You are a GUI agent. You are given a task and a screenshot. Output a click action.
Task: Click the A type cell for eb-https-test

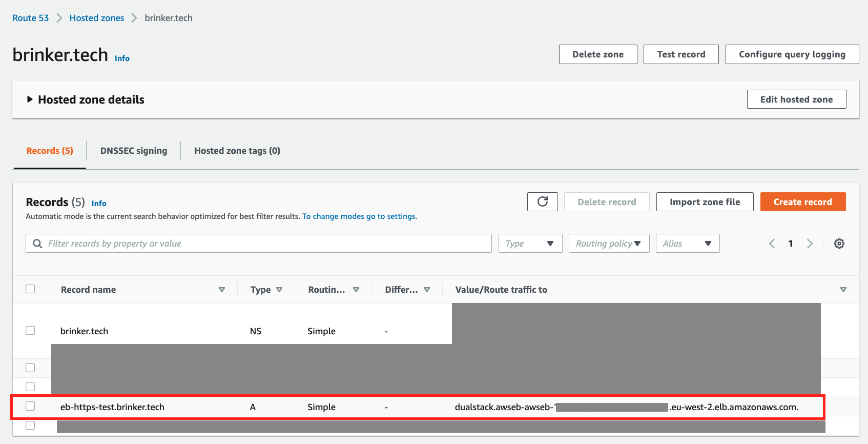pos(253,407)
